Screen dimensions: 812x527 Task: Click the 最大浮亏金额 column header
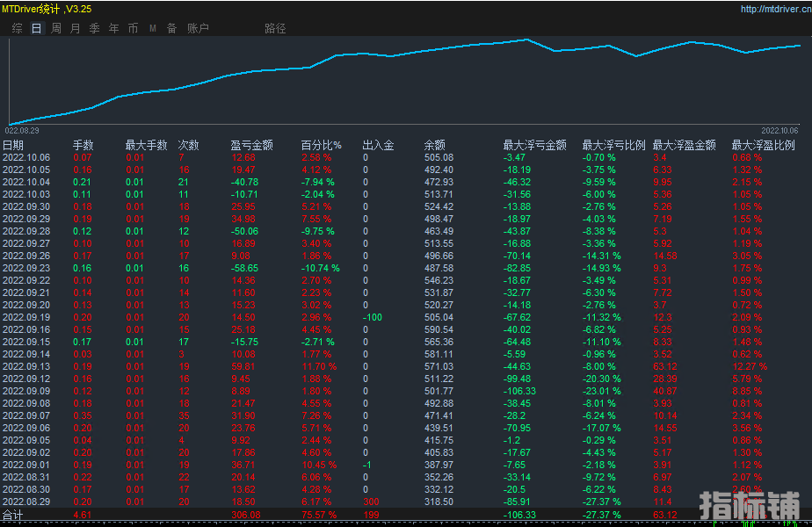tap(534, 145)
